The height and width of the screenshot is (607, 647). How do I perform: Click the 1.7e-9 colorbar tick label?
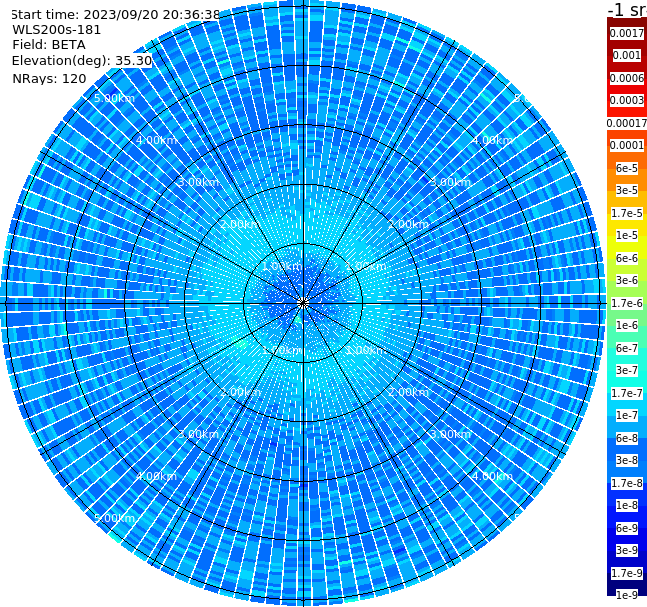(627, 573)
